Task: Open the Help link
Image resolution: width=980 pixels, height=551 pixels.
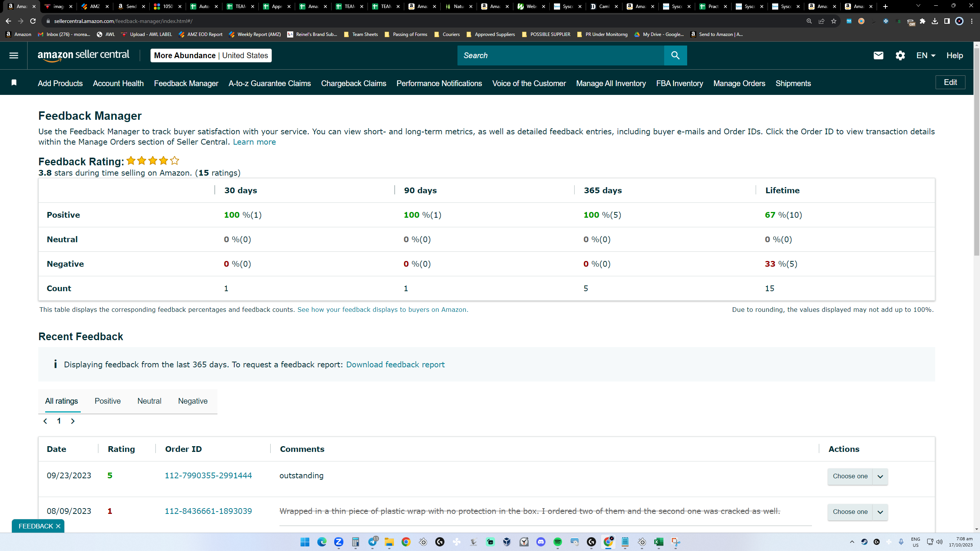Action: [x=954, y=55]
